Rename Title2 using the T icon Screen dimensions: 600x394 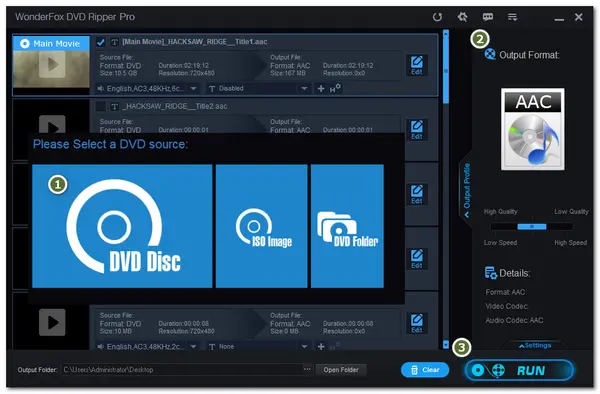pos(114,106)
